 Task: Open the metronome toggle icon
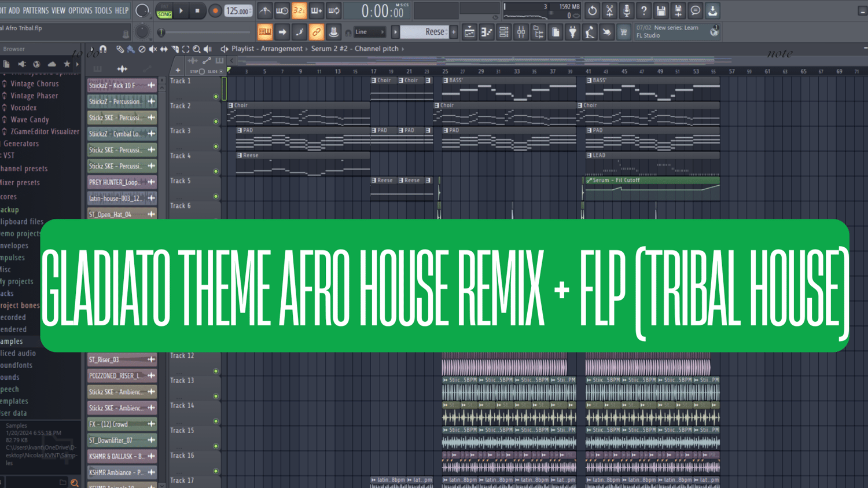click(264, 11)
